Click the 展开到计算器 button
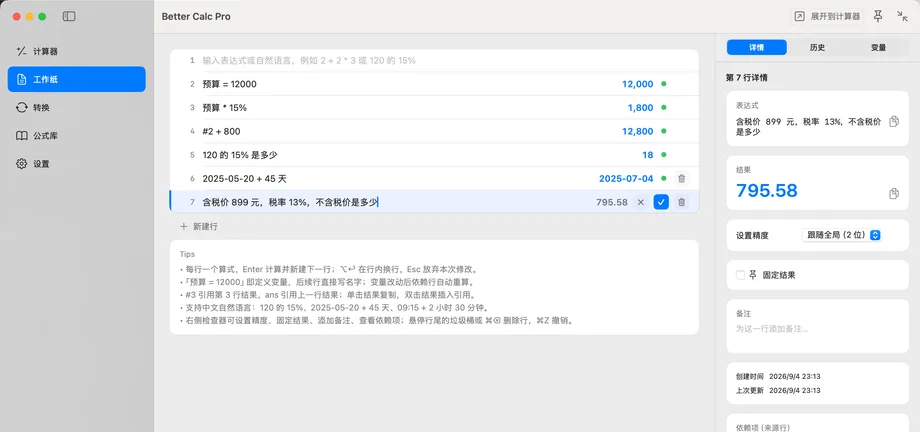Screen dimensions: 920x432 828,16
